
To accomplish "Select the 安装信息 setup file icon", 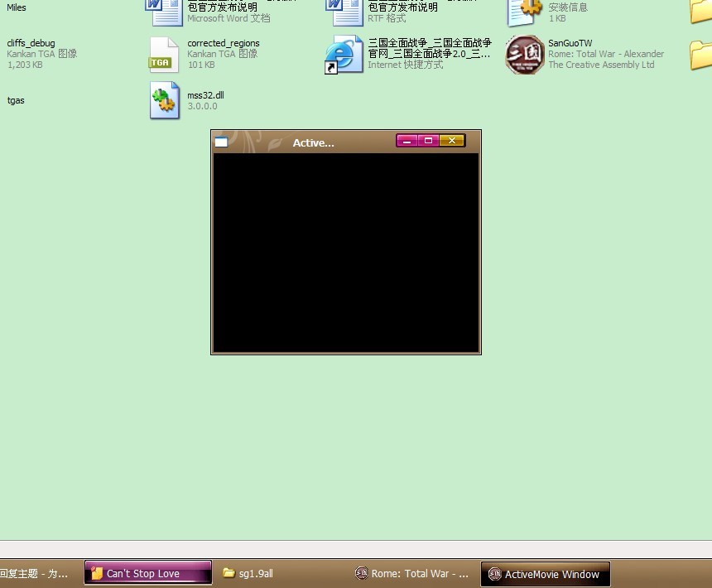I will [525, 12].
